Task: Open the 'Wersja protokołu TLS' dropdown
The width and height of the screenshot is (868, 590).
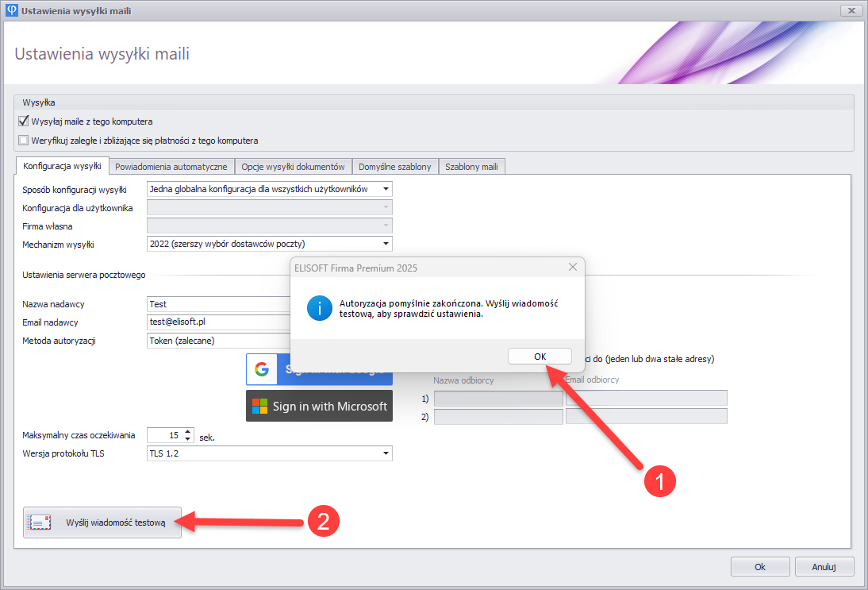Action: [x=386, y=453]
